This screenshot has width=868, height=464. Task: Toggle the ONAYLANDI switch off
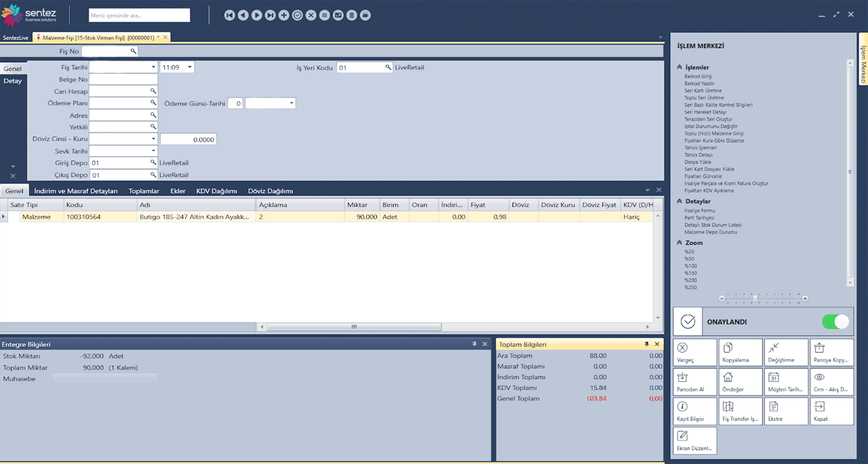[835, 322]
